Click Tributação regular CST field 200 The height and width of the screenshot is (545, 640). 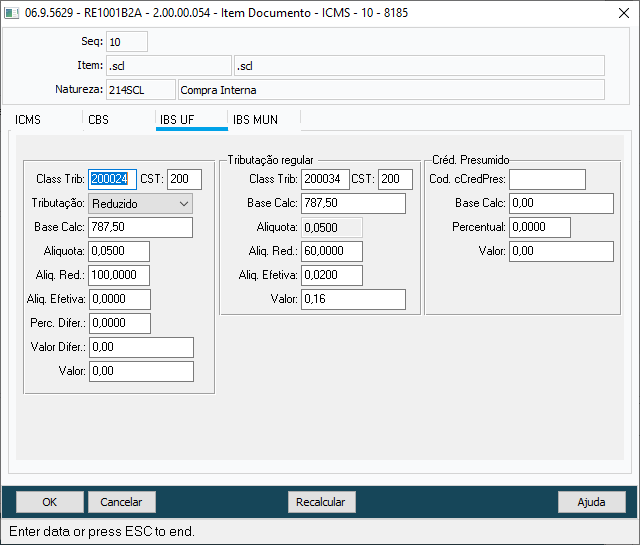pyautogui.click(x=396, y=179)
